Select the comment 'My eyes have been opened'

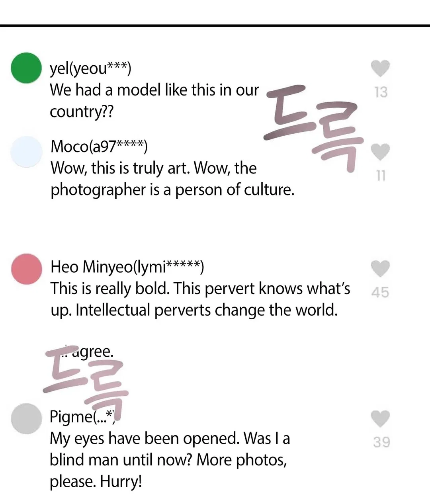170,460
